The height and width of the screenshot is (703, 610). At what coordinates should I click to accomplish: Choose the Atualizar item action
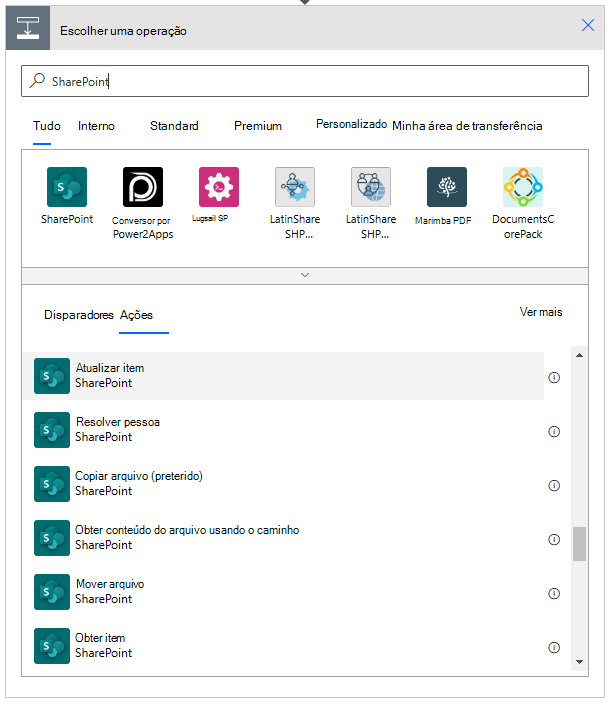click(283, 376)
